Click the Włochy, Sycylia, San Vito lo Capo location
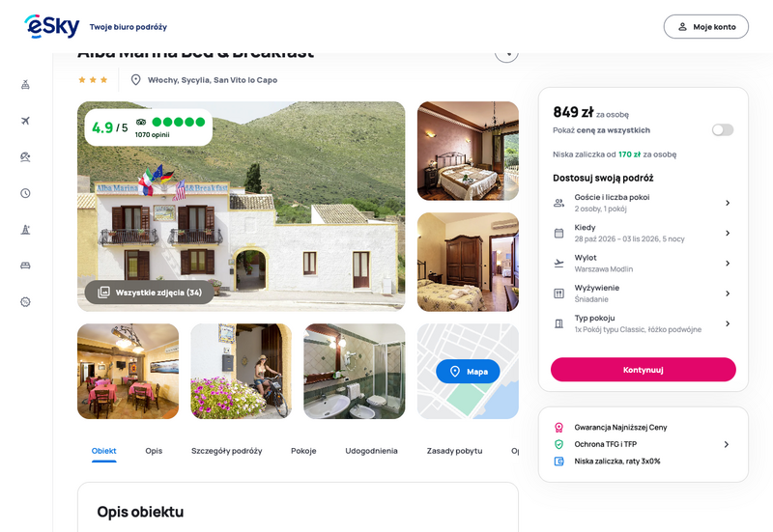Screen dimensions: 773x532 213,80
